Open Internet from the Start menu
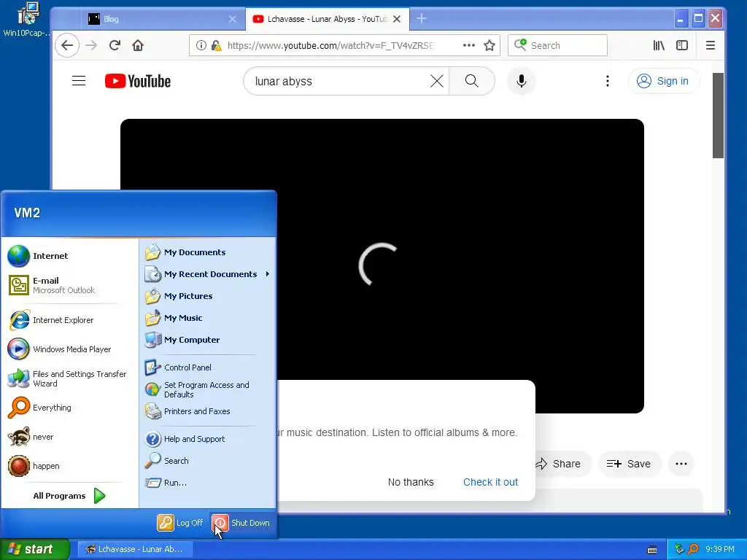747x560 pixels. point(38,256)
